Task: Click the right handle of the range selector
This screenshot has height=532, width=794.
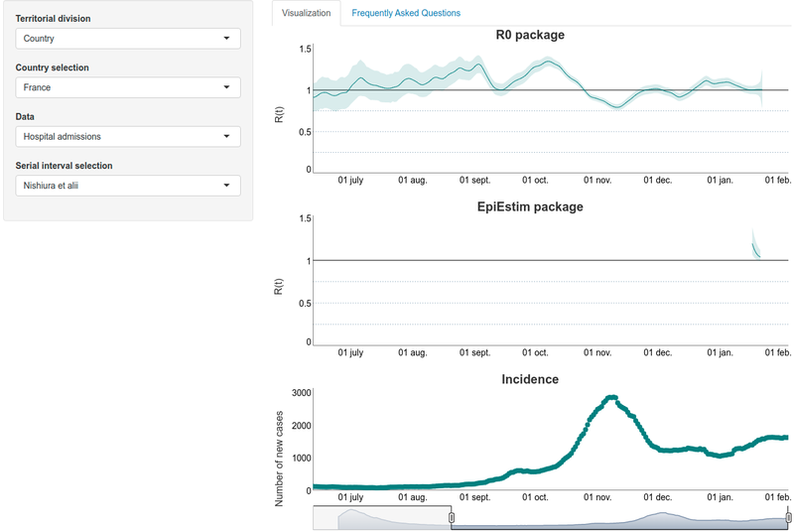Action: click(788, 517)
